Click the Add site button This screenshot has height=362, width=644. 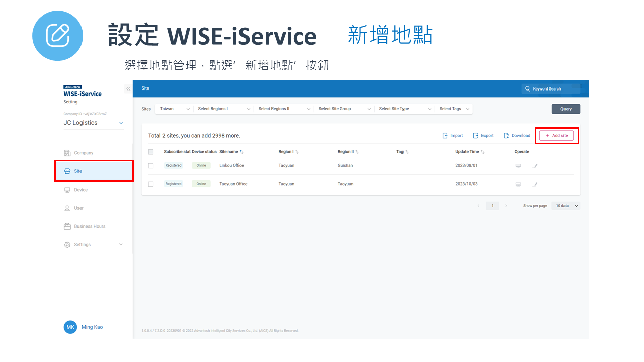(556, 136)
